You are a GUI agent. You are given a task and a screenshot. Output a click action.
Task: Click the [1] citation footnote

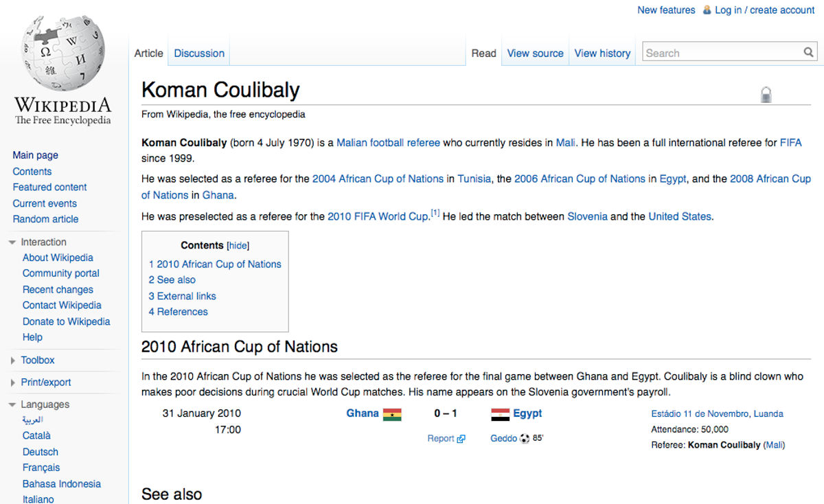pyautogui.click(x=435, y=213)
